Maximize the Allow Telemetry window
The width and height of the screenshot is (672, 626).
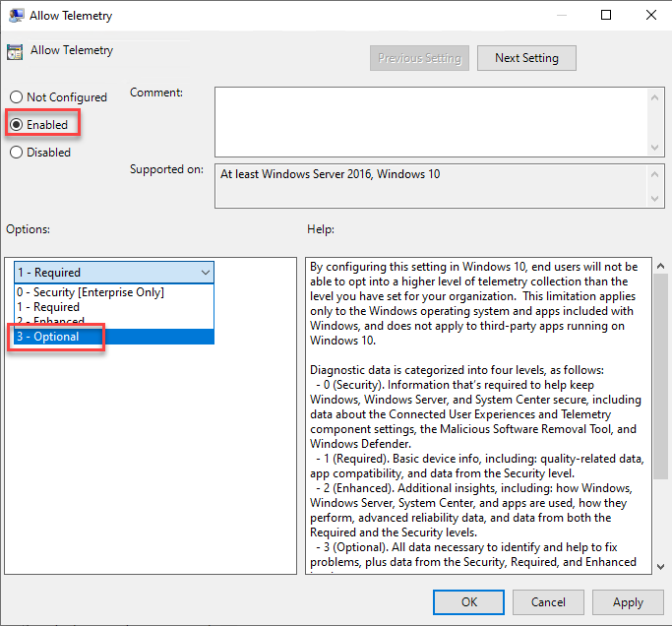pos(605,15)
